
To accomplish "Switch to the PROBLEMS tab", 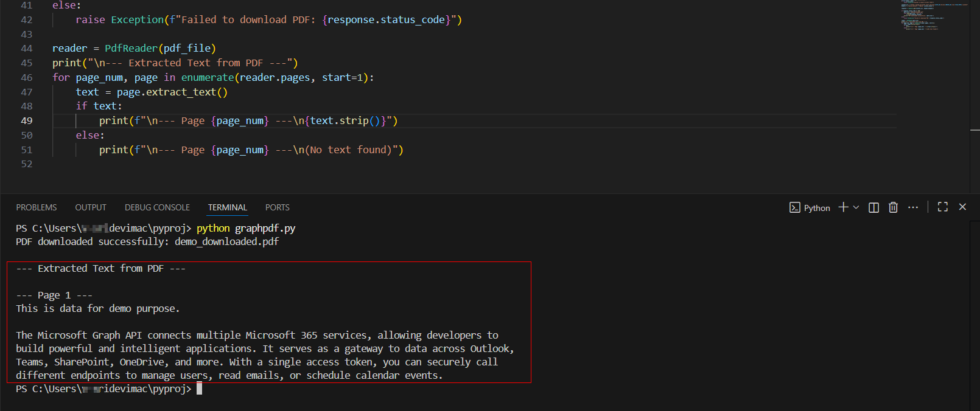I will click(x=37, y=207).
